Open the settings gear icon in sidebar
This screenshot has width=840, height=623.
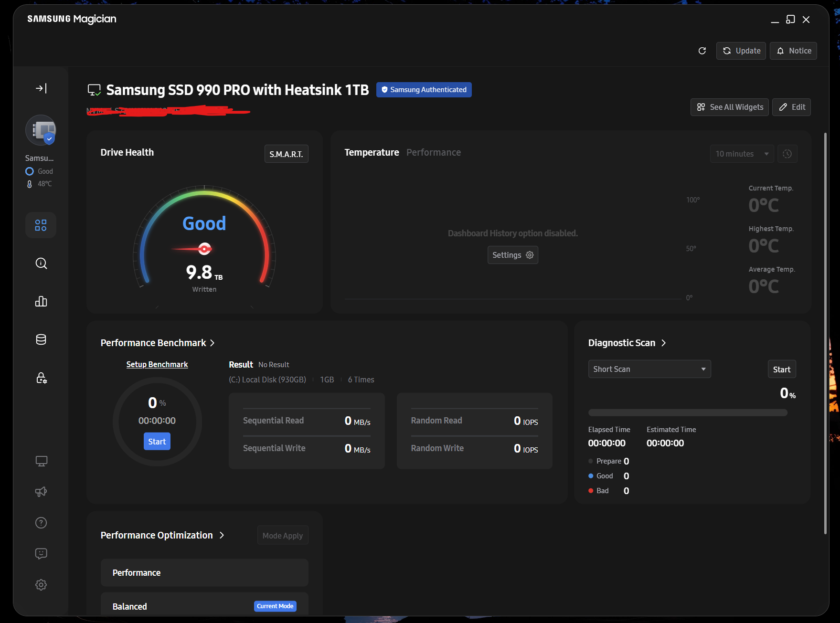[41, 585]
